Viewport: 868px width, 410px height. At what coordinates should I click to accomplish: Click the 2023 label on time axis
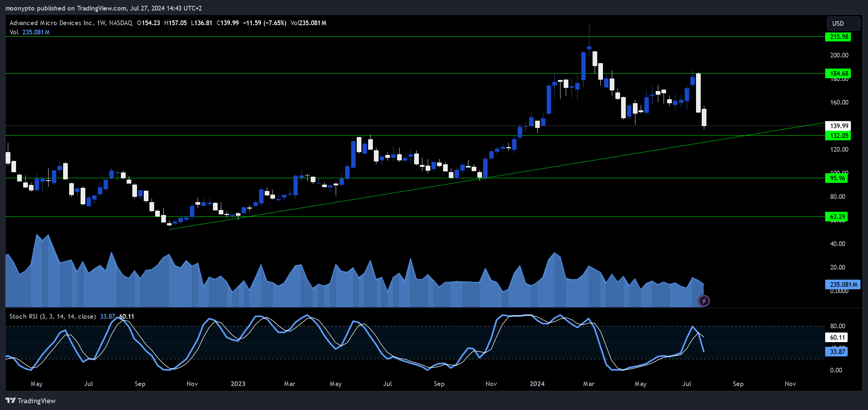[238, 384]
